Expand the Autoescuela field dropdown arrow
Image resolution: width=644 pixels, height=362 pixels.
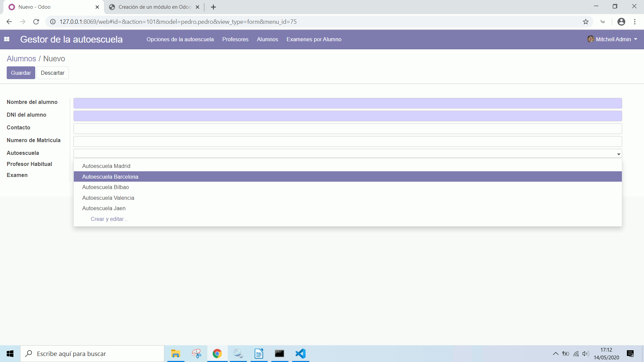pos(619,155)
